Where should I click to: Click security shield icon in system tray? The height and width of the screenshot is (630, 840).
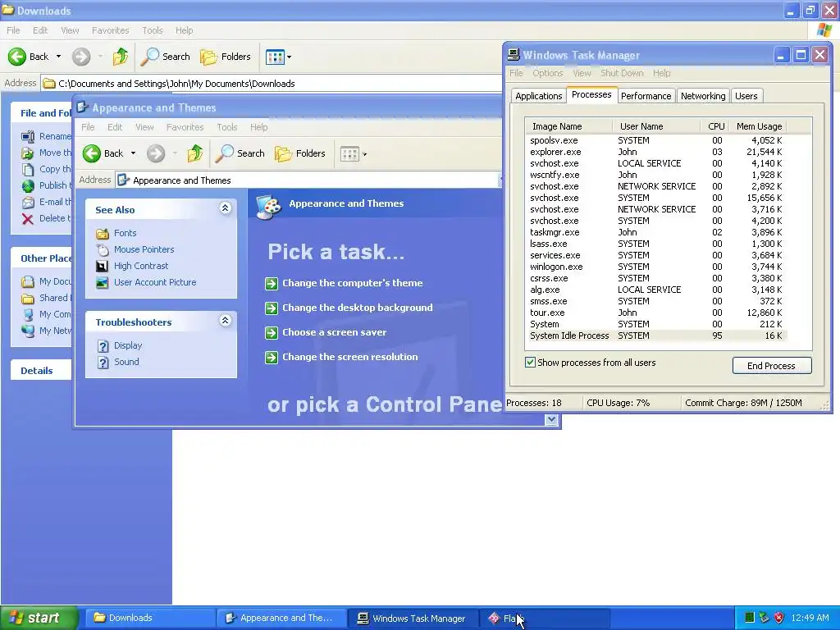(779, 618)
